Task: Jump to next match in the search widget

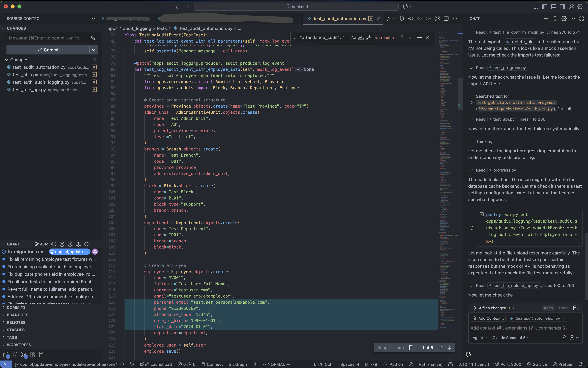Action: (411, 37)
